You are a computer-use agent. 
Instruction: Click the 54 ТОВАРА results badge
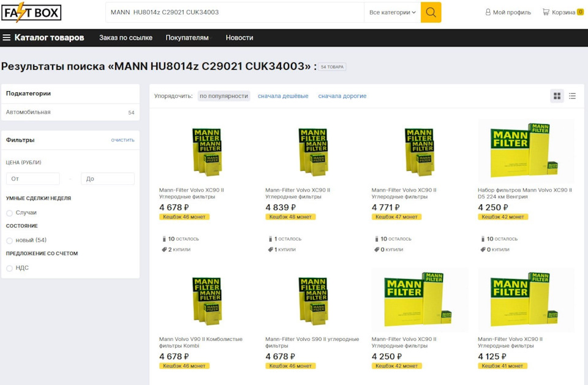point(332,67)
